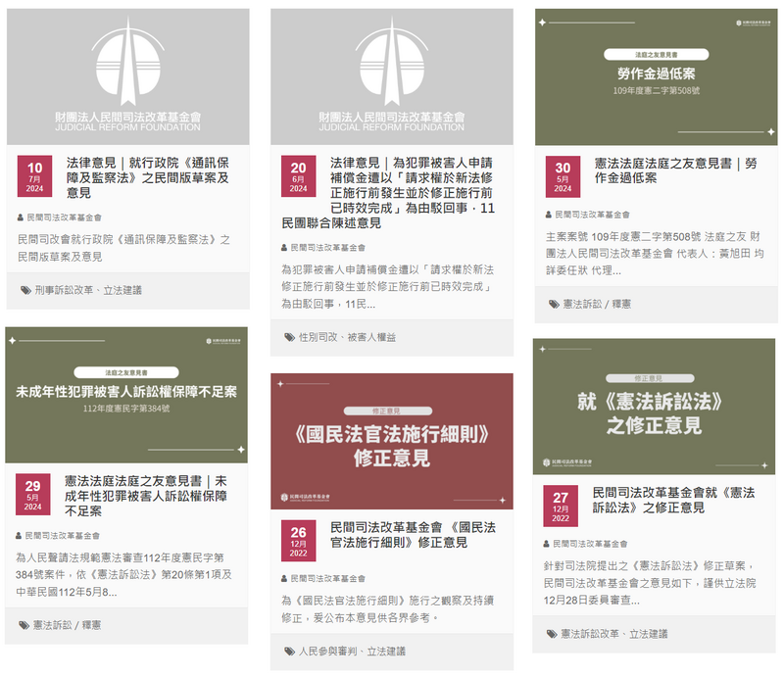Open the grey foundation-logo thumbnail above the 犯罪被害人申請補償金 article
Screen dimensions: 784x677
point(392,76)
